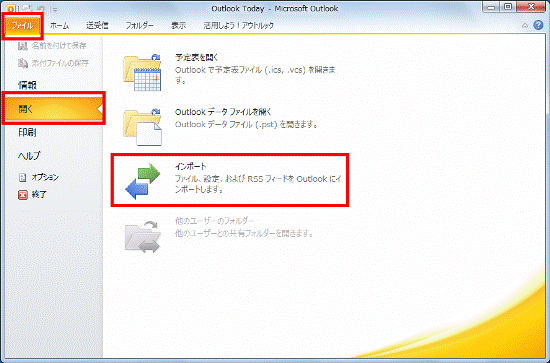Viewport: 550px width, 363px height.
Task: Click the green and blue インポート arrows icon
Action: click(142, 181)
